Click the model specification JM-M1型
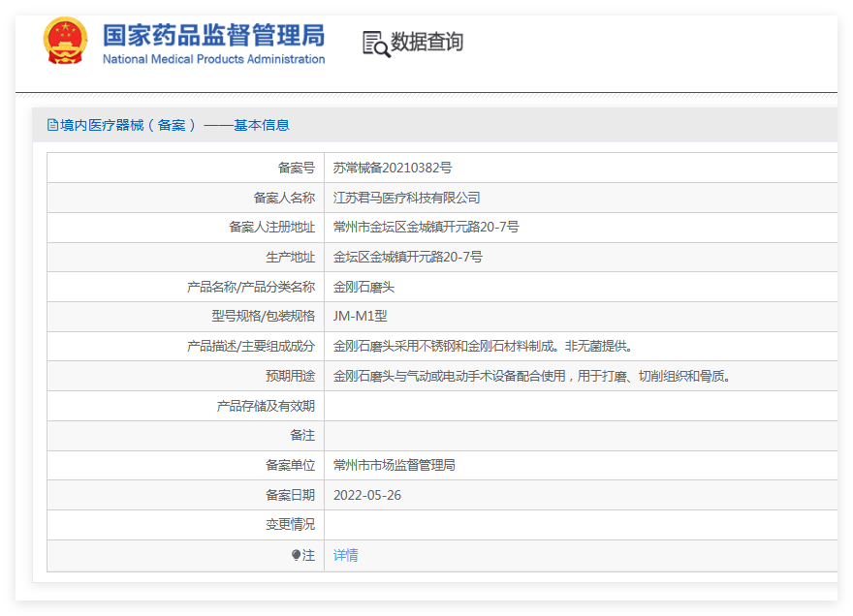The height and width of the screenshot is (616, 853). [360, 316]
